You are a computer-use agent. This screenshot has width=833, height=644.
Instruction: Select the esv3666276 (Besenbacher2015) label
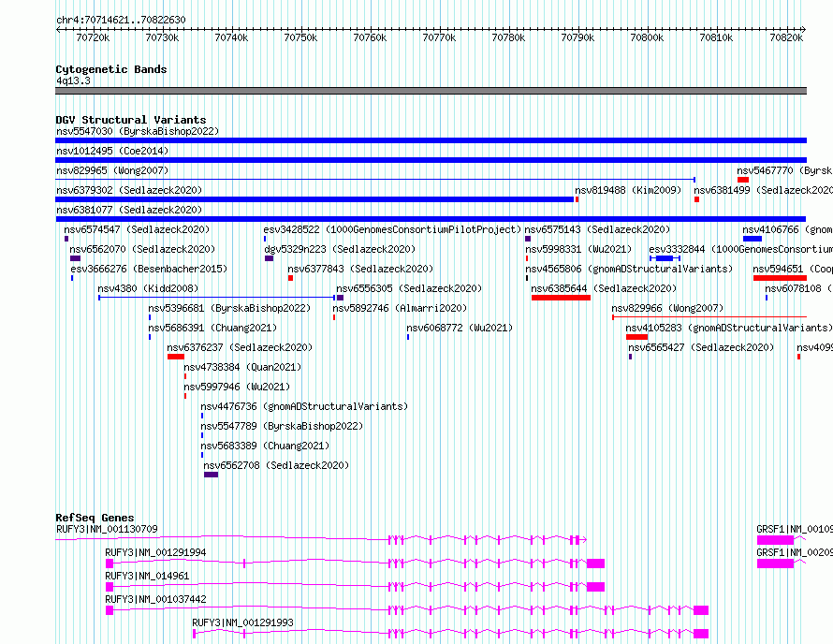tap(149, 269)
